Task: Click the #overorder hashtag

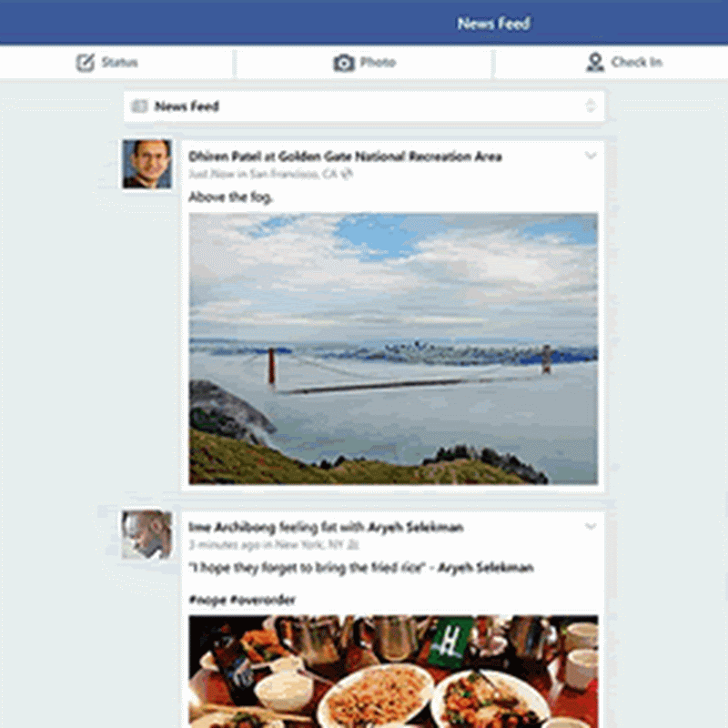Action: coord(263,600)
